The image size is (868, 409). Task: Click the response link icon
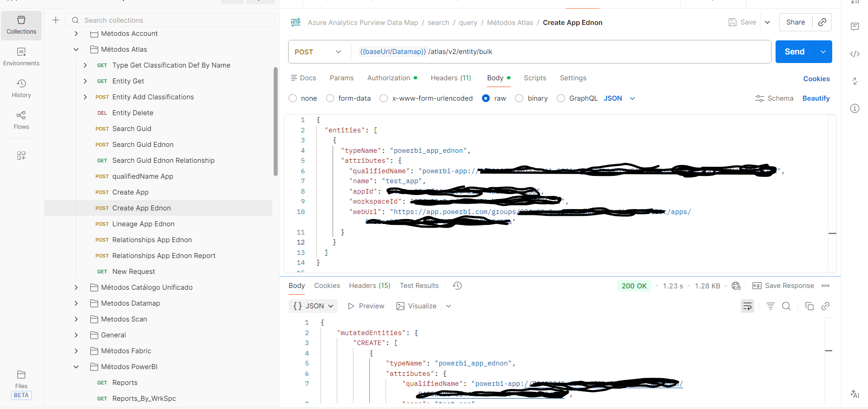pyautogui.click(x=825, y=306)
